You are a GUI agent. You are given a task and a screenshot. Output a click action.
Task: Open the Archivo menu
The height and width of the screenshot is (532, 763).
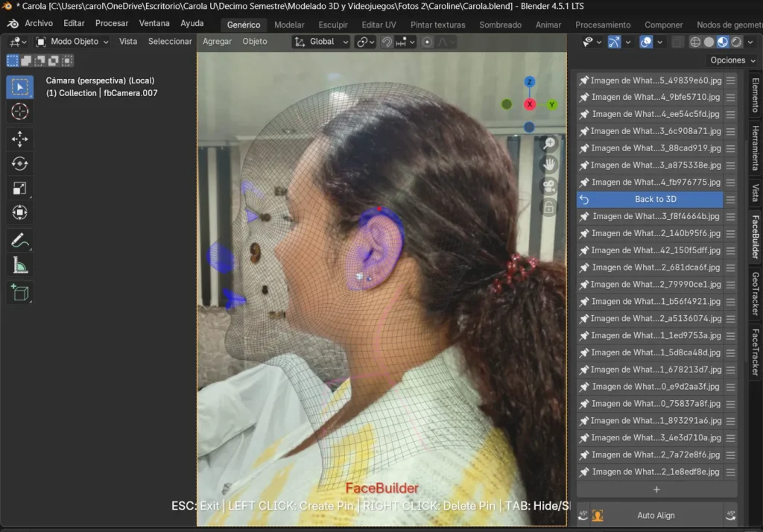click(38, 24)
